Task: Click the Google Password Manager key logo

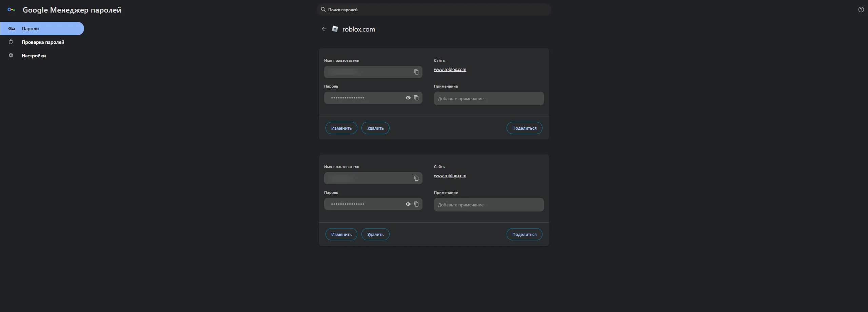Action: [x=11, y=10]
